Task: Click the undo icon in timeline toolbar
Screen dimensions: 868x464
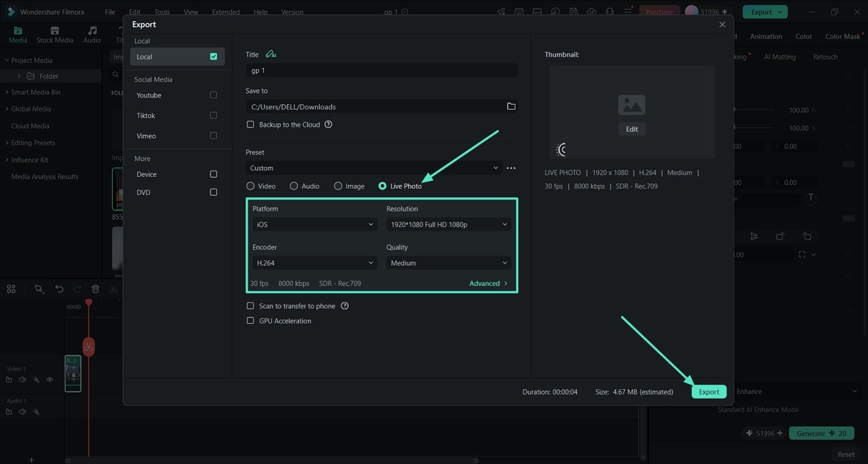Action: pyautogui.click(x=59, y=288)
